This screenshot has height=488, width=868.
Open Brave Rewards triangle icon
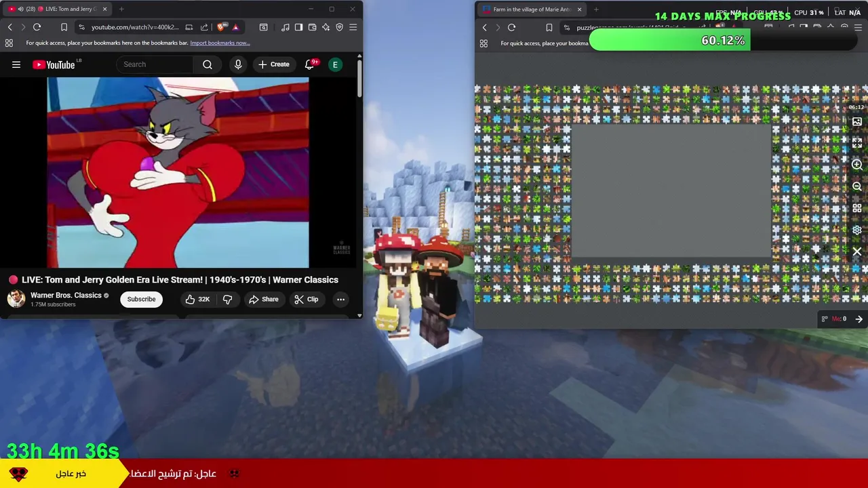[x=235, y=27]
